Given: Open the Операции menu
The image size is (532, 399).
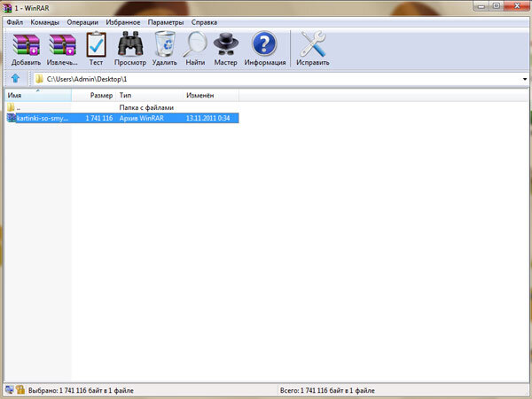Looking at the screenshot, I should click(x=82, y=22).
